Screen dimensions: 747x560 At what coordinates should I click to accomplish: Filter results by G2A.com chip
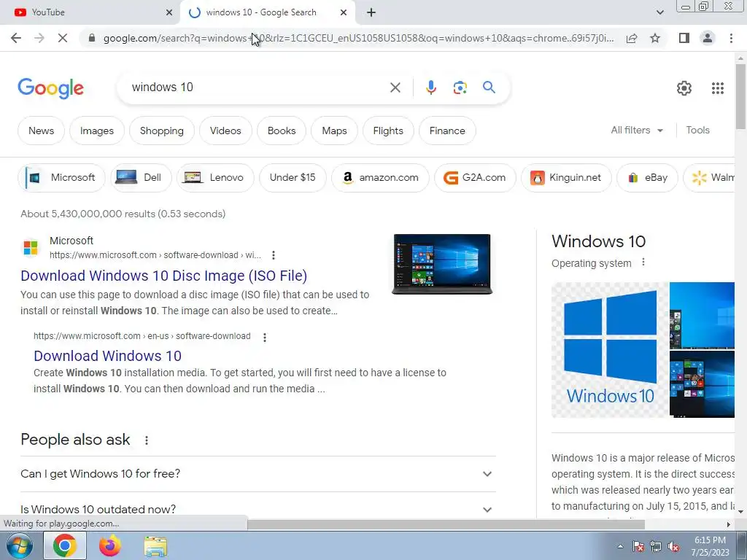pyautogui.click(x=475, y=178)
